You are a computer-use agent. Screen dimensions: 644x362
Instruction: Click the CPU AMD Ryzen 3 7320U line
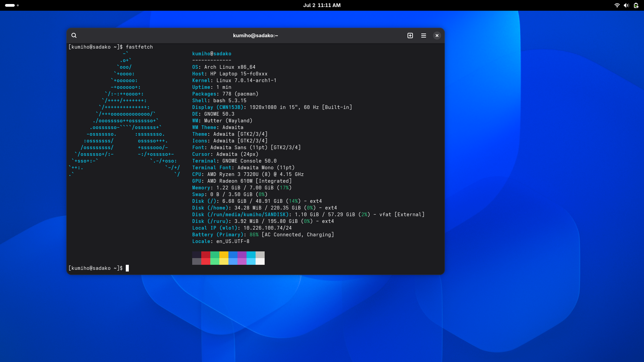click(x=248, y=174)
